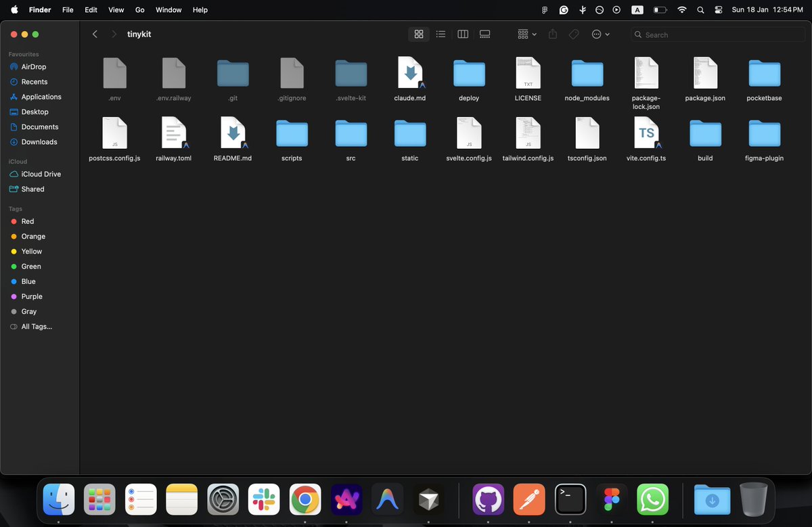Open the View menu
Image resolution: width=812 pixels, height=527 pixels.
pos(116,10)
